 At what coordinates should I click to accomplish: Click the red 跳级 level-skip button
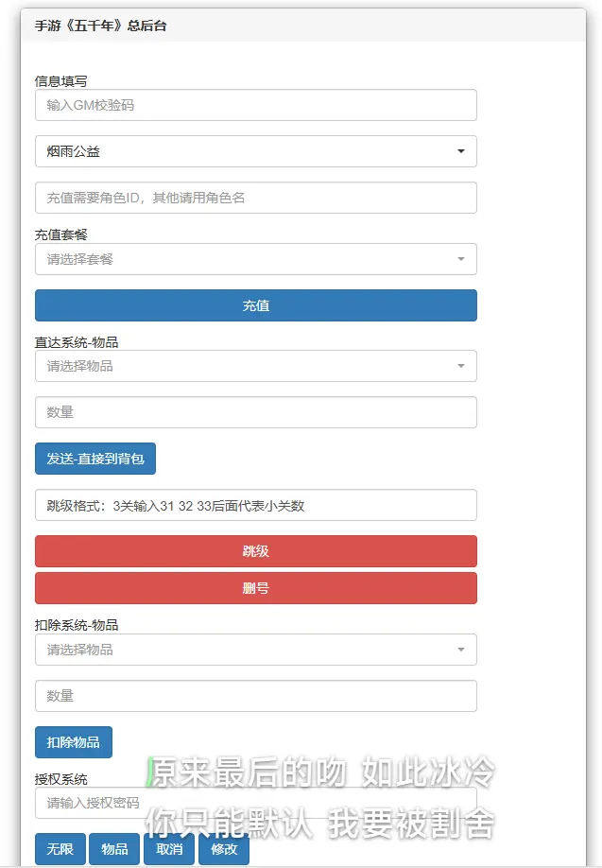point(255,551)
